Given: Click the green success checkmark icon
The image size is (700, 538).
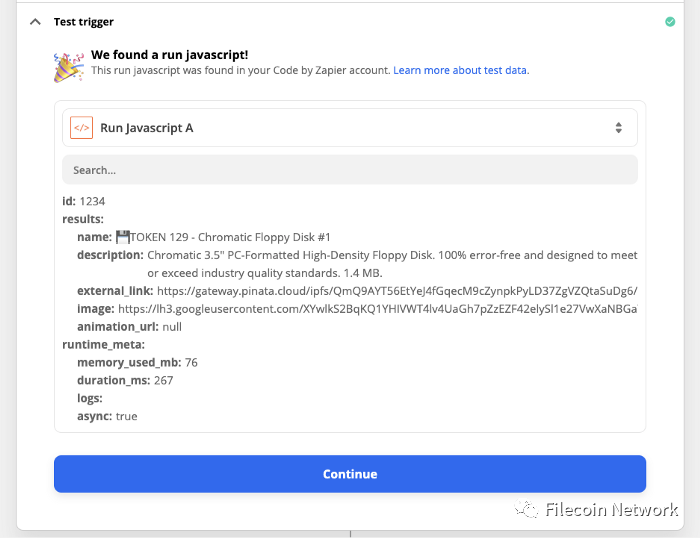Looking at the screenshot, I should (670, 21).
